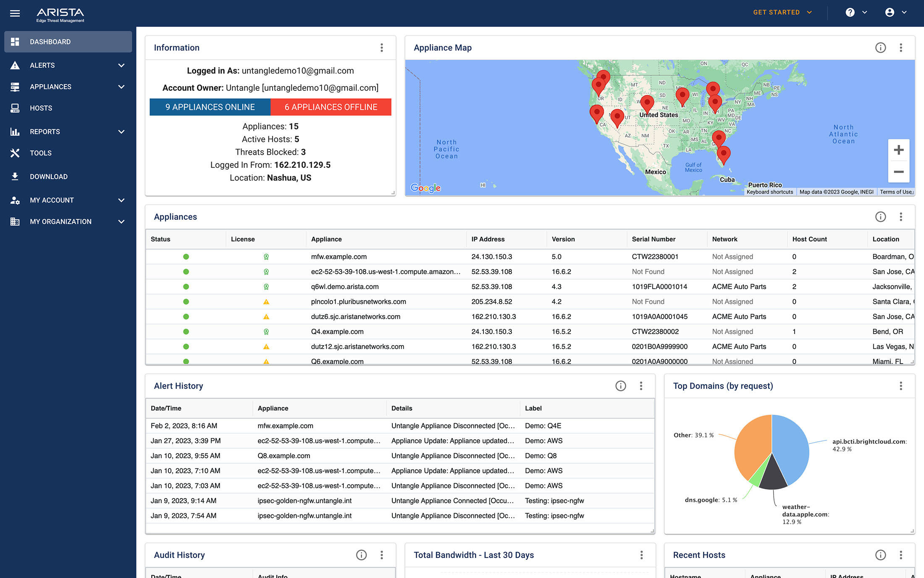Expand the Alerts chevron

[121, 65]
